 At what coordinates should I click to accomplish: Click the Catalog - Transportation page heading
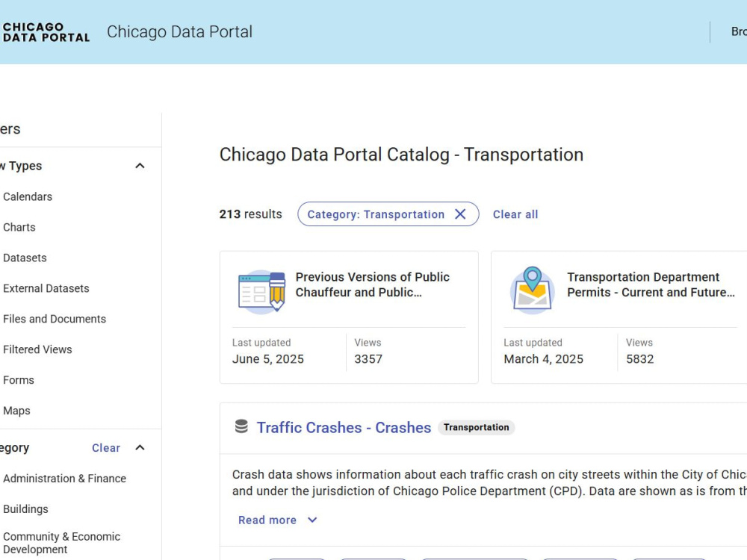click(x=401, y=155)
